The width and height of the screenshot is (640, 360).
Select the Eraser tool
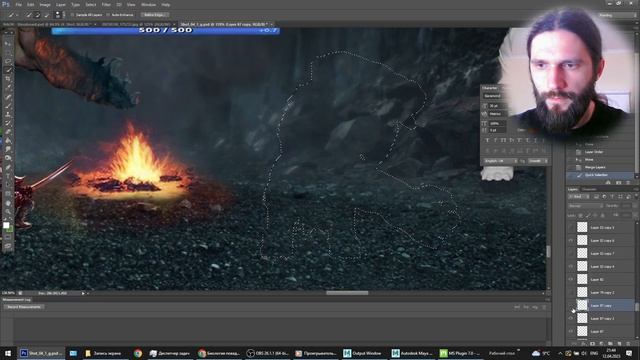8,132
